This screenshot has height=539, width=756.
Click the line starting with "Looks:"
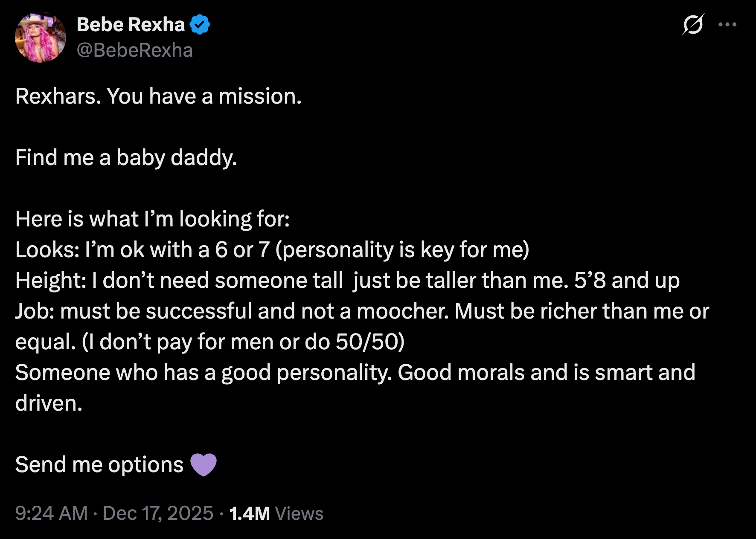(x=272, y=250)
